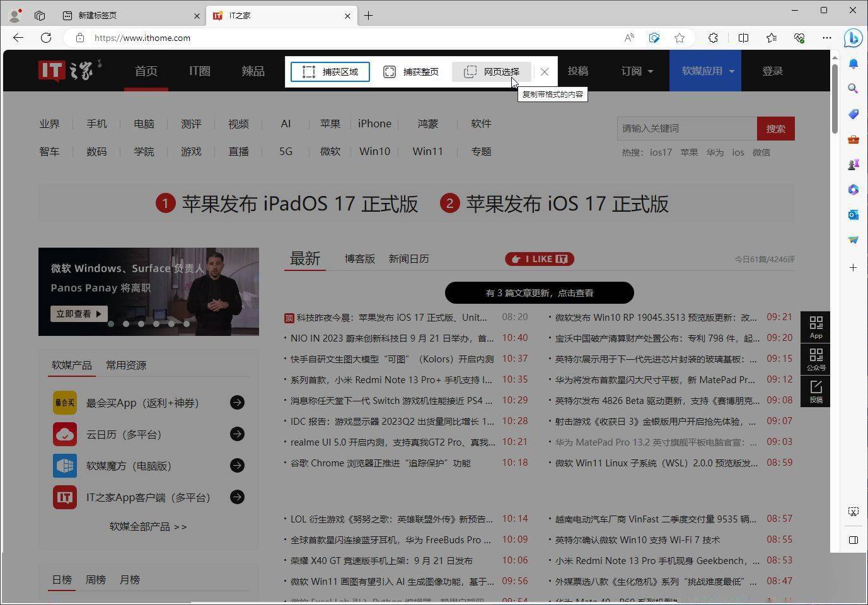The image size is (868, 605).
Task: Open the browser profile icon
Action: (14, 15)
